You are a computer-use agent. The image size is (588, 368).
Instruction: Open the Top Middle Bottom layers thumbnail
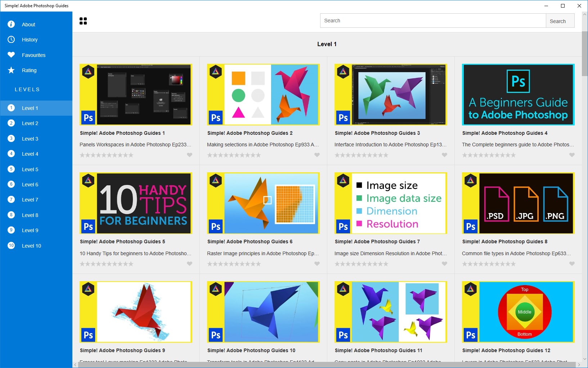[x=518, y=312]
